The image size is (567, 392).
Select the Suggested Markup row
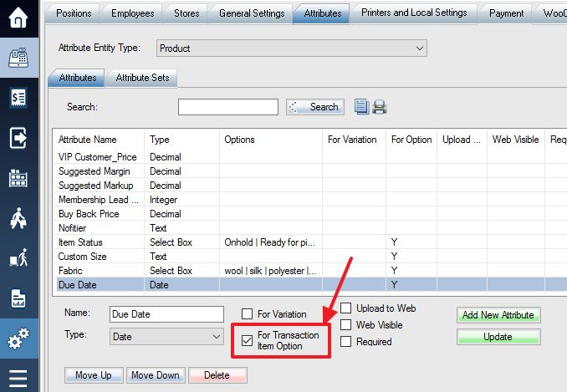309,186
